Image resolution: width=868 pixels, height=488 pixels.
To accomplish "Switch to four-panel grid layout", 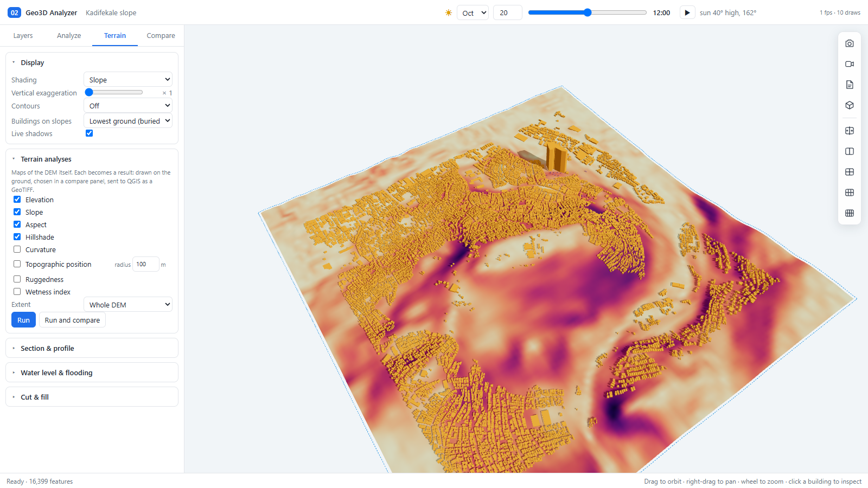I will coord(850,172).
